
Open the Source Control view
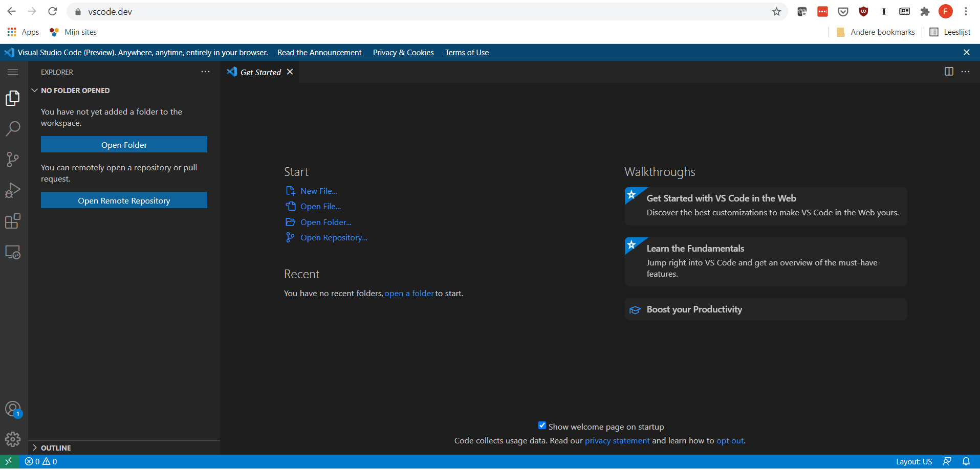click(x=13, y=160)
